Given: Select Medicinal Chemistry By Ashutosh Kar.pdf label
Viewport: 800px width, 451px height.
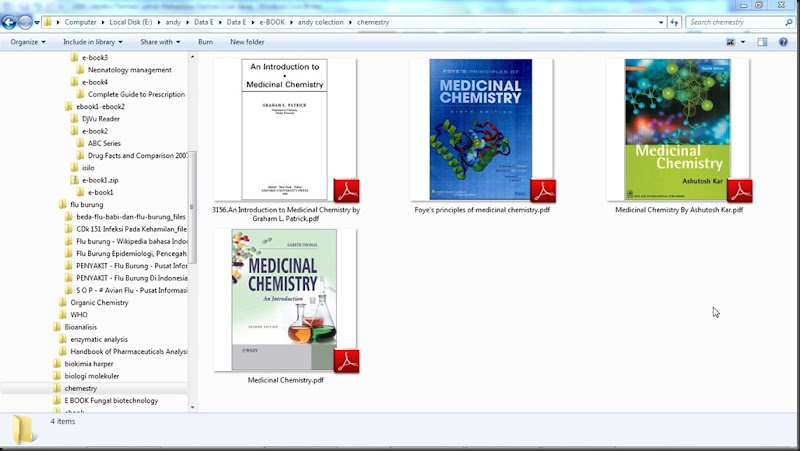Looking at the screenshot, I should tap(679, 210).
